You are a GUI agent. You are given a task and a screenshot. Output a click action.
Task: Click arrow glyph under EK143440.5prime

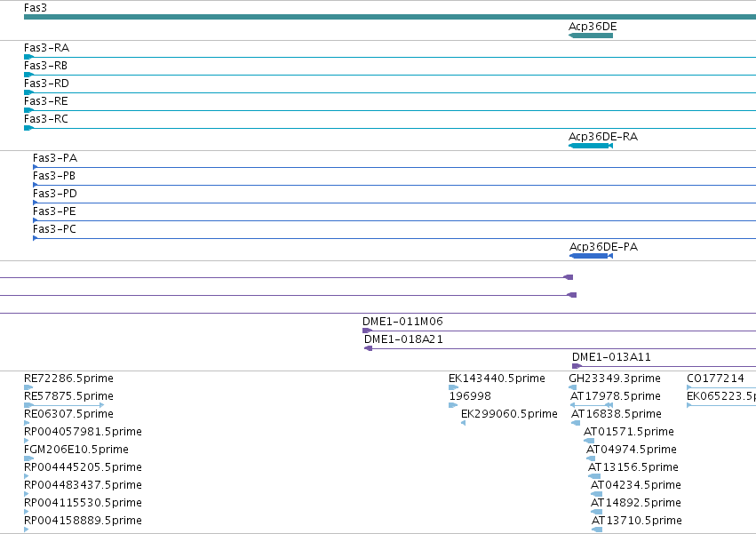point(453,387)
